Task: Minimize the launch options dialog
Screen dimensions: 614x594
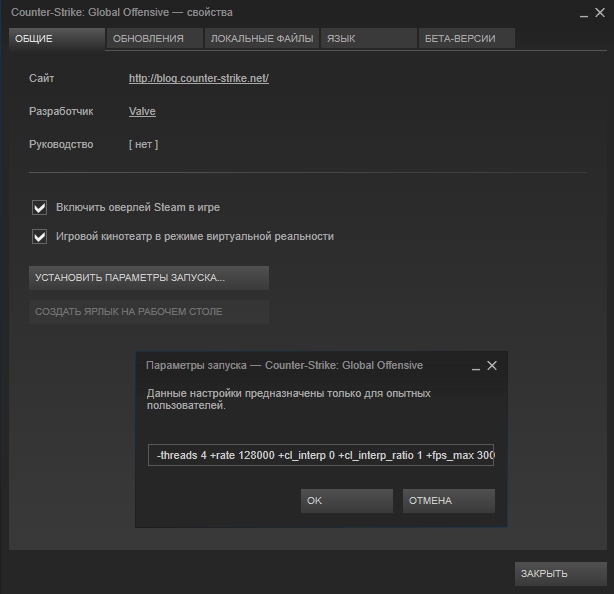Action: click(476, 367)
